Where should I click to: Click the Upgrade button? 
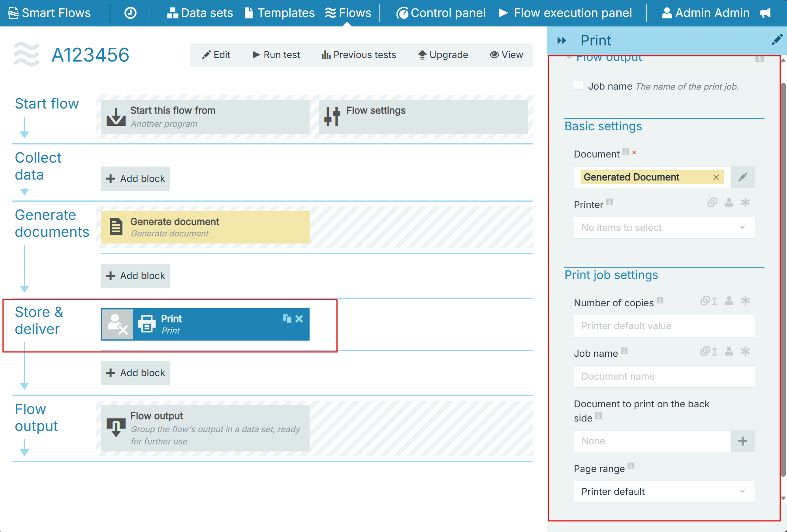[443, 55]
